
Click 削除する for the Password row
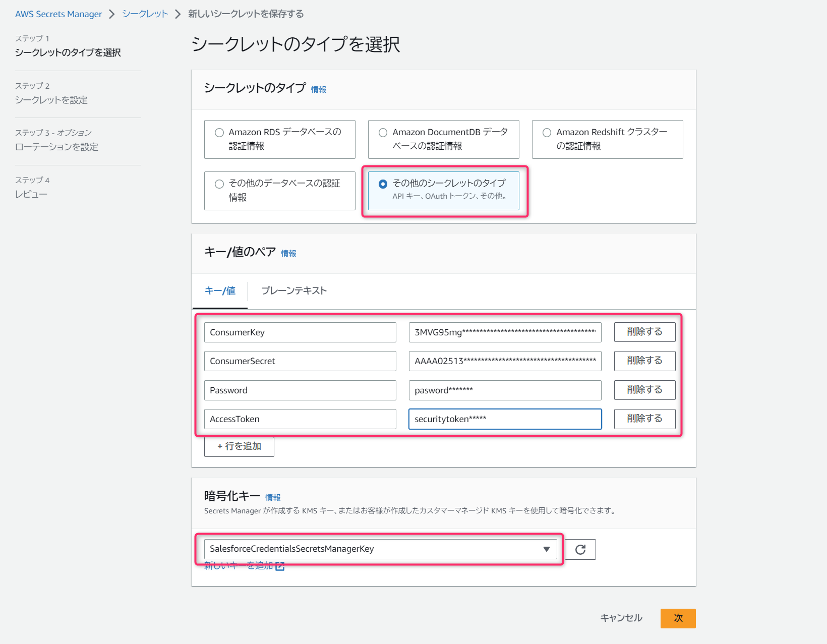click(x=644, y=390)
